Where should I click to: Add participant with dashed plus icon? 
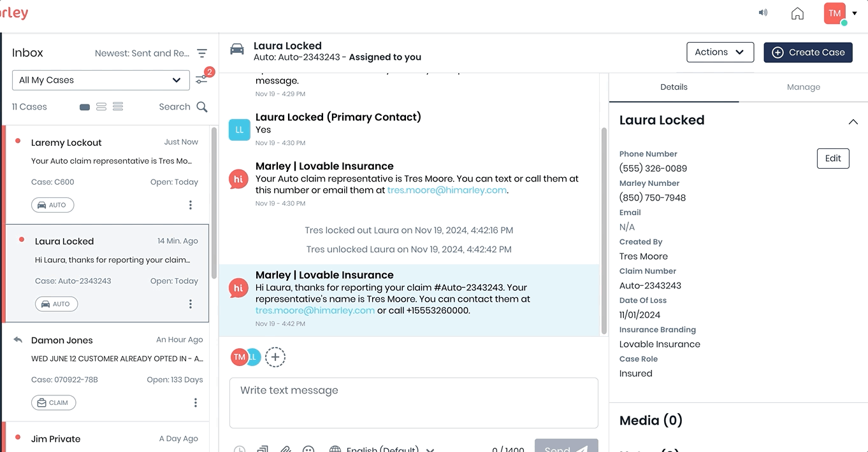275,357
